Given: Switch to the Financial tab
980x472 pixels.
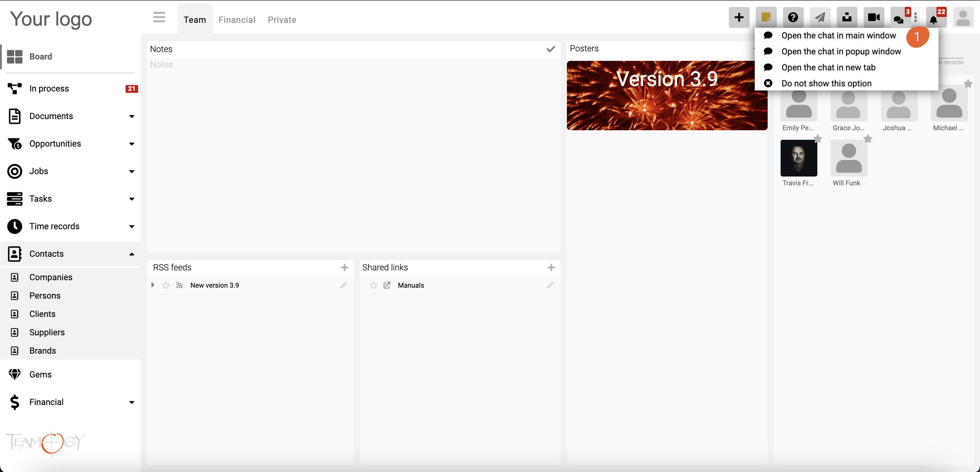Looking at the screenshot, I should (236, 20).
